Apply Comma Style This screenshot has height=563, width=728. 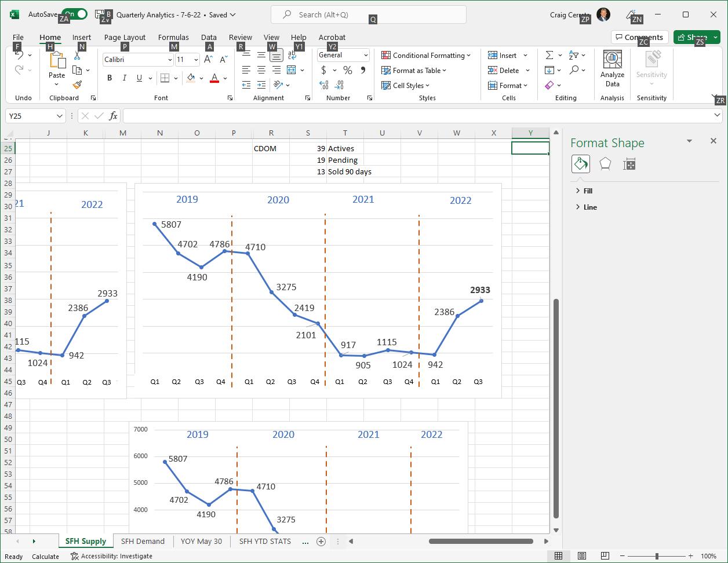[363, 70]
